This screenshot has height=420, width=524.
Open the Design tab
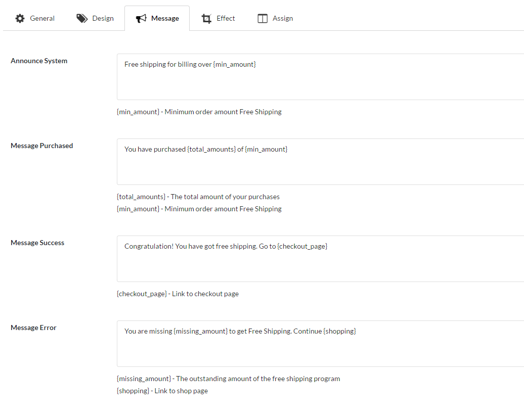pyautogui.click(x=103, y=18)
